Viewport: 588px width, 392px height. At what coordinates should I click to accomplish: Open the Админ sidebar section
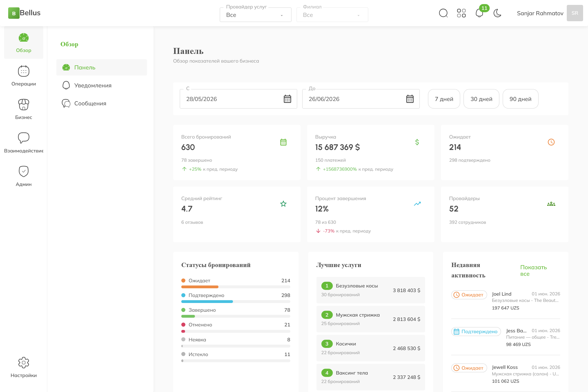pos(24,176)
